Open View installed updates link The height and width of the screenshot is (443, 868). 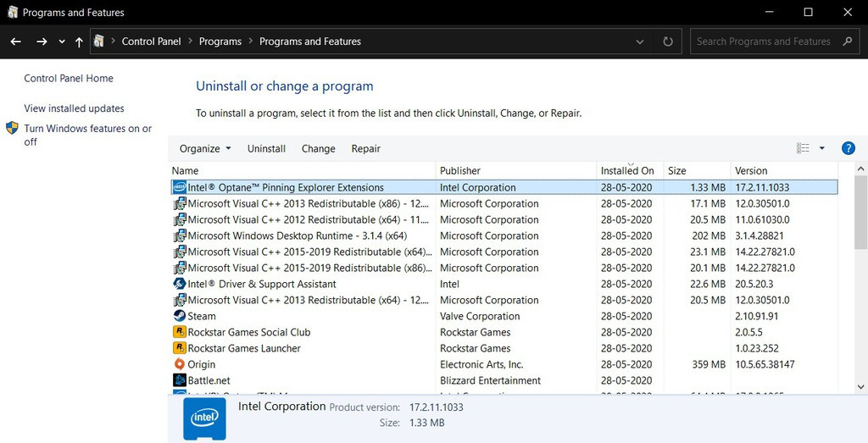coord(74,108)
